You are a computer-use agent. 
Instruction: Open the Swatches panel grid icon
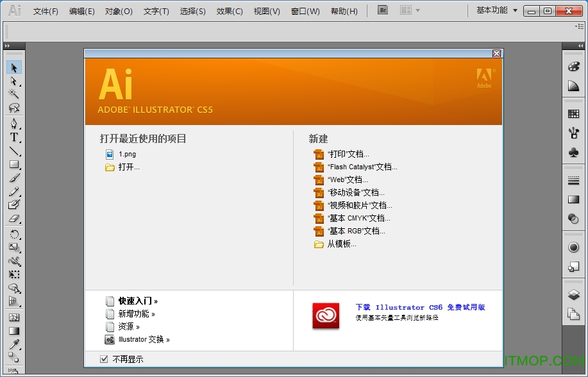coord(573,114)
